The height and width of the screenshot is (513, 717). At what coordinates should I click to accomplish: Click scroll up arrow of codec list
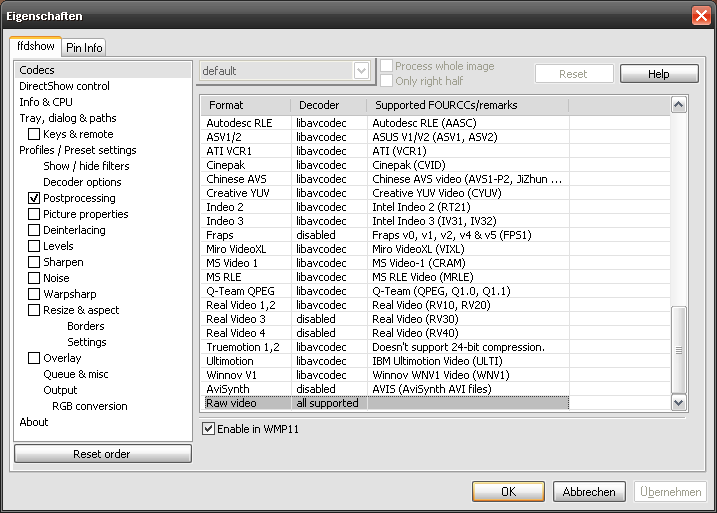point(679,105)
